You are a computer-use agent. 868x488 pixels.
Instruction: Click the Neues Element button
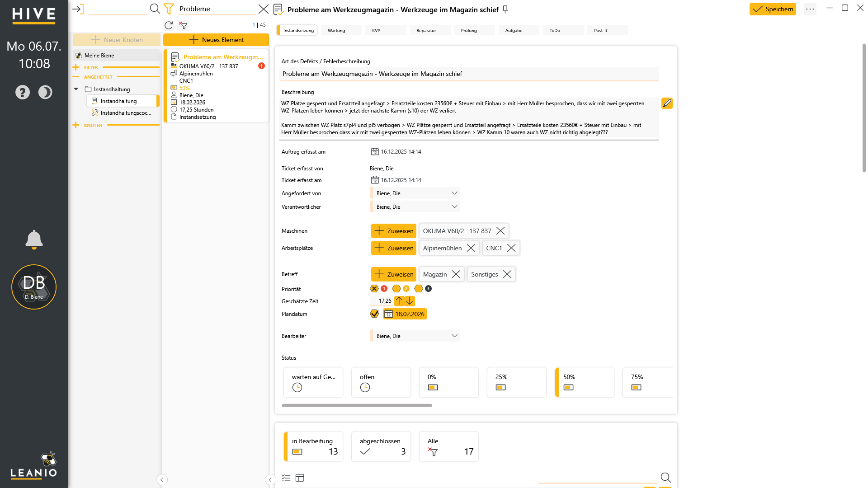pyautogui.click(x=216, y=40)
